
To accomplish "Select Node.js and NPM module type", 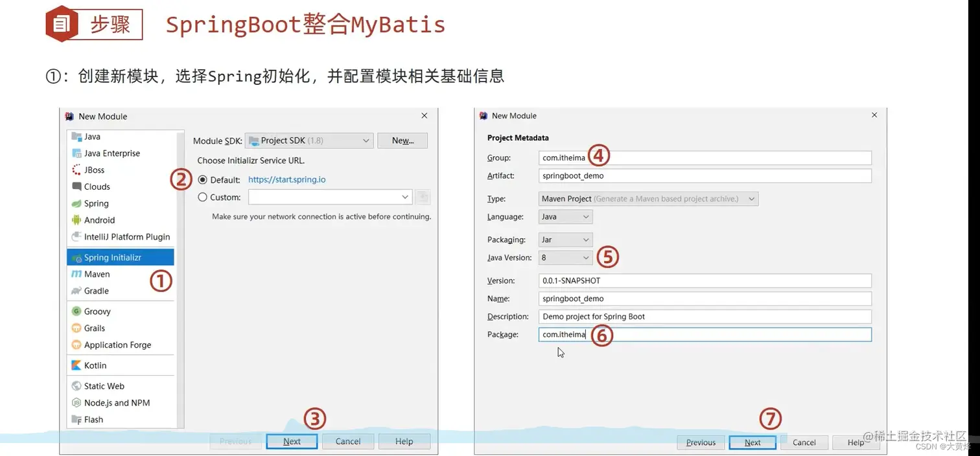I will click(121, 403).
